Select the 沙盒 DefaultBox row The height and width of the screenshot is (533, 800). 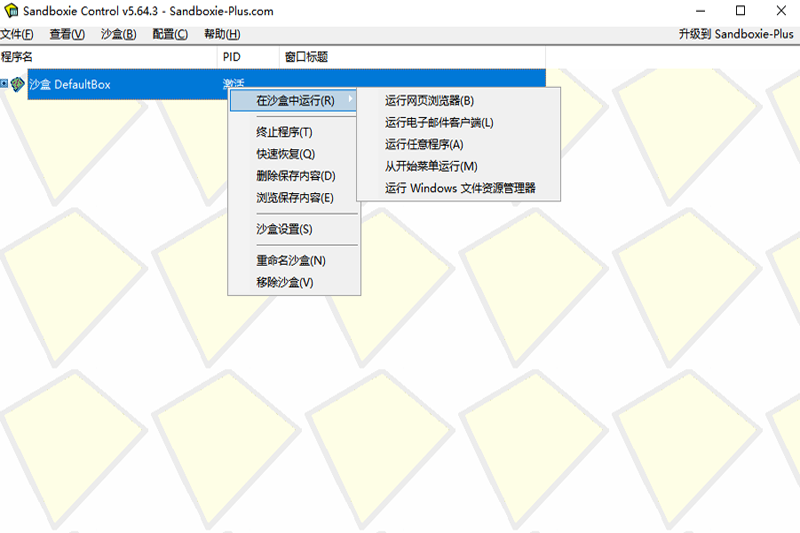pyautogui.click(x=286, y=84)
